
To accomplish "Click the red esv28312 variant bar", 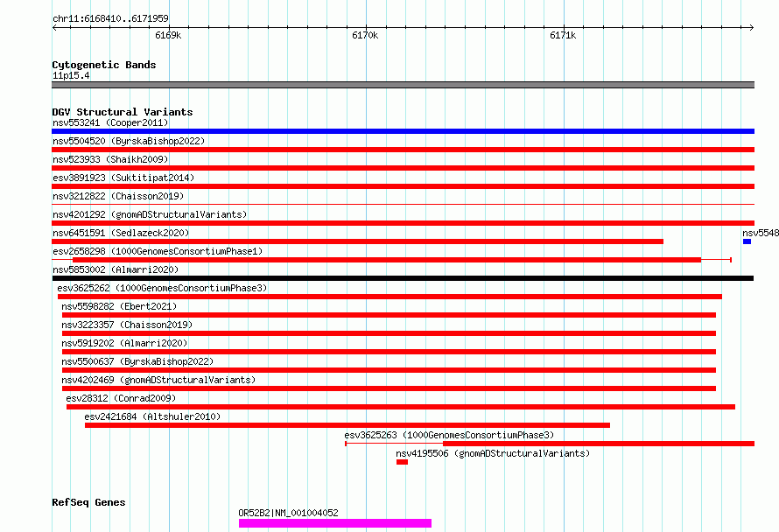I will (400, 407).
